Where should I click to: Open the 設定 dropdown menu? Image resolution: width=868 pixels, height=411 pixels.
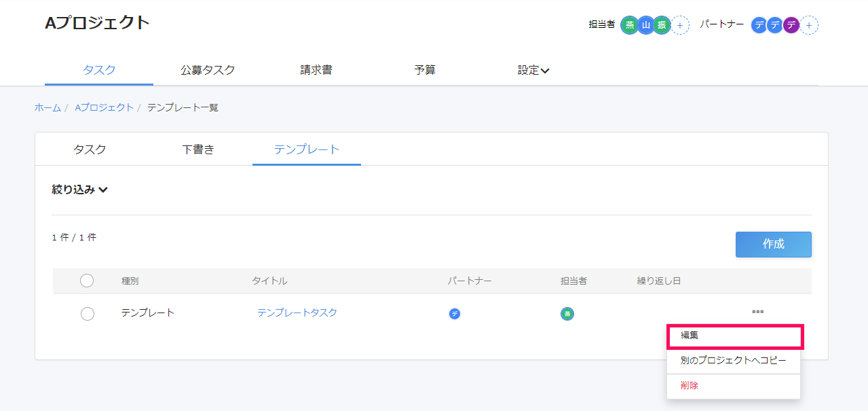(533, 70)
